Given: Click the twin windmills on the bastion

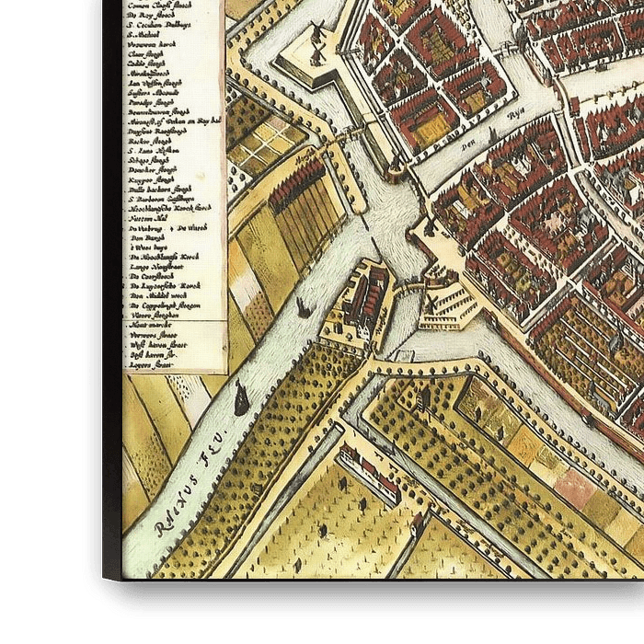Looking at the screenshot, I should click(317, 41).
